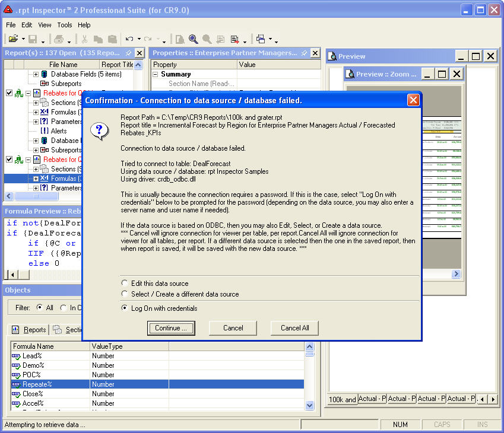Select the 'Edit this data source' radio button
This screenshot has width=504, height=433.
(125, 283)
